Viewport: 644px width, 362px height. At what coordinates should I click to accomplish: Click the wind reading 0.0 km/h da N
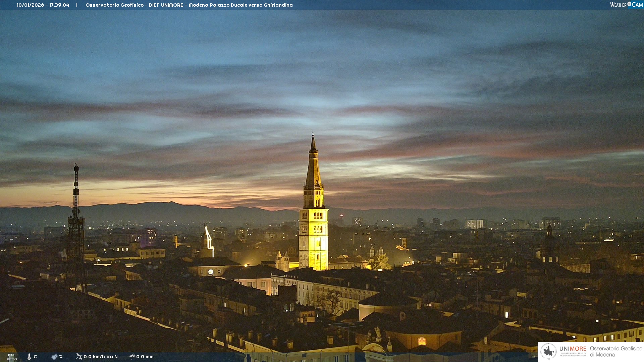tap(101, 357)
